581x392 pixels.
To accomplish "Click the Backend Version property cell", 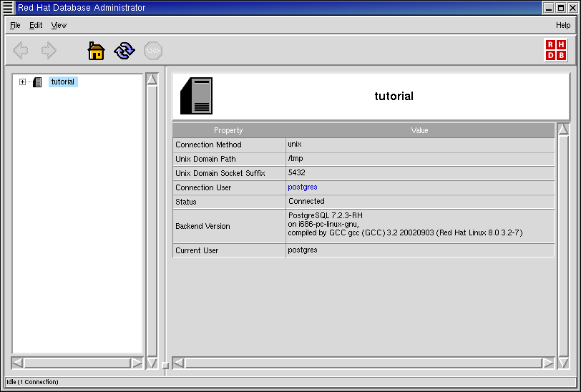I will pyautogui.click(x=229, y=226).
